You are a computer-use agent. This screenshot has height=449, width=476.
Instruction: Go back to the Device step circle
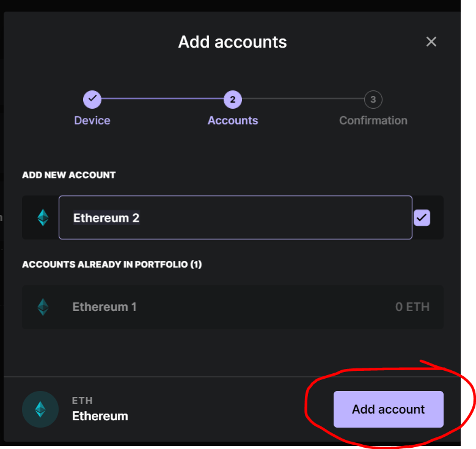(x=92, y=100)
